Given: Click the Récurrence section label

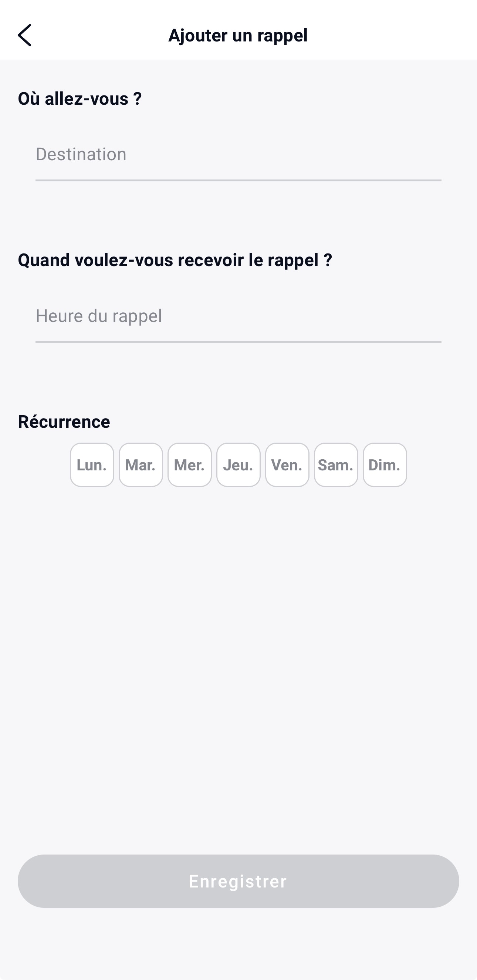Looking at the screenshot, I should (64, 422).
